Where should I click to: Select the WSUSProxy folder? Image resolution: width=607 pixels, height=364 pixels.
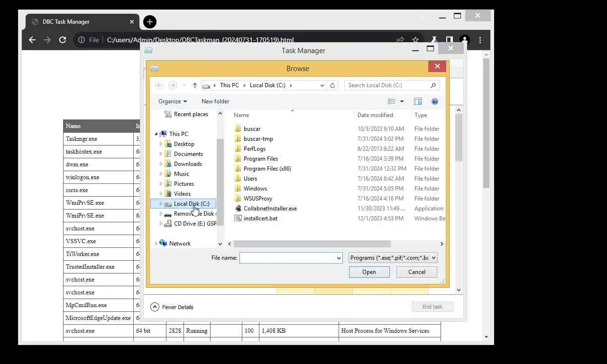click(258, 199)
